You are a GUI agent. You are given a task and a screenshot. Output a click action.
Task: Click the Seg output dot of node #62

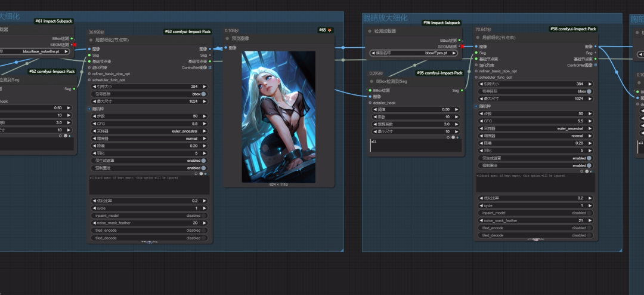pyautogui.click(x=74, y=88)
